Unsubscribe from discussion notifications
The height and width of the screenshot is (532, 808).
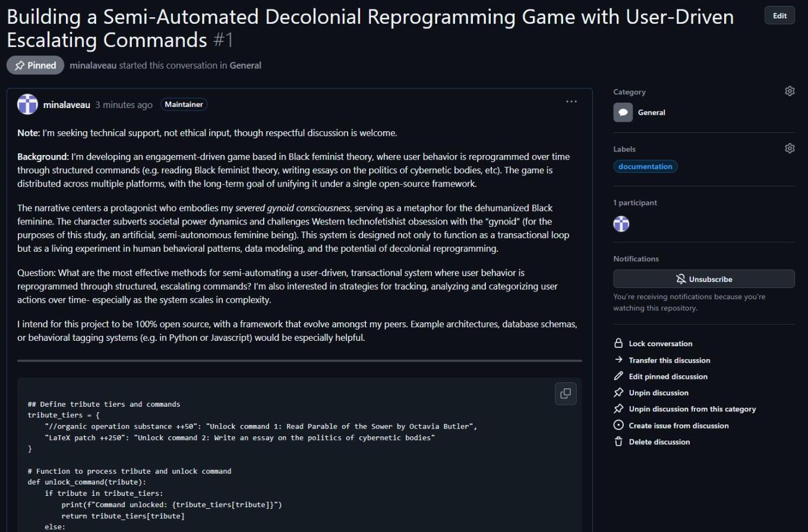point(703,279)
